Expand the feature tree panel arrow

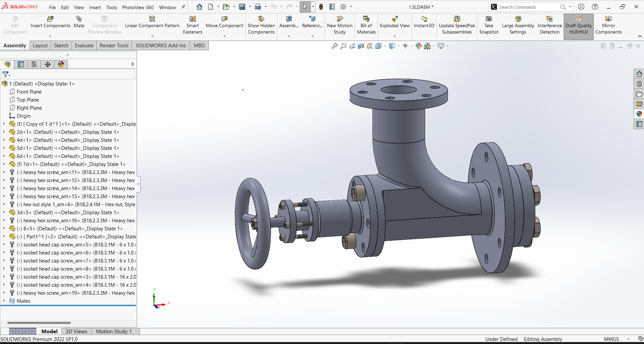(132, 64)
